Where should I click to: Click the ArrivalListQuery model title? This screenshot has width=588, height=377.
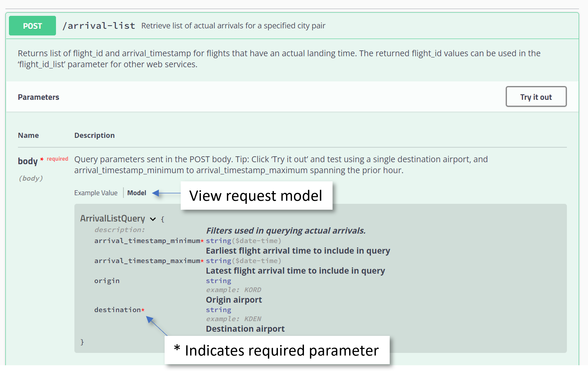tap(113, 219)
